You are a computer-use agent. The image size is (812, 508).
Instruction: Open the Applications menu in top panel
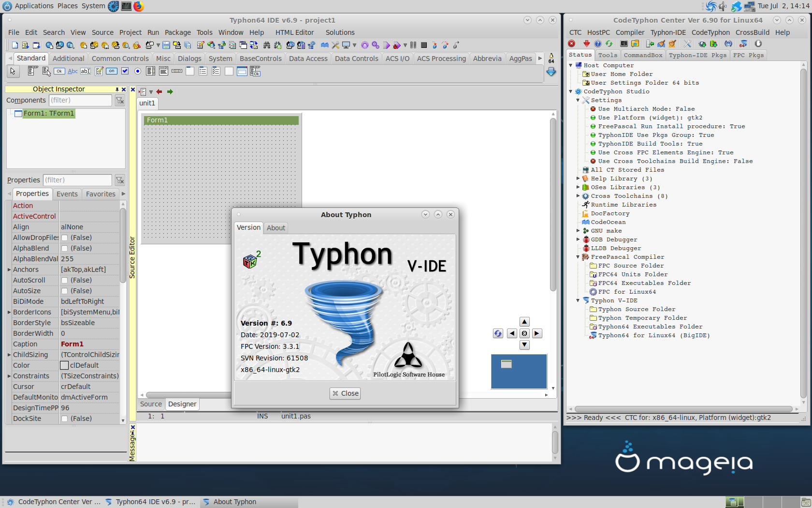pyautogui.click(x=34, y=6)
